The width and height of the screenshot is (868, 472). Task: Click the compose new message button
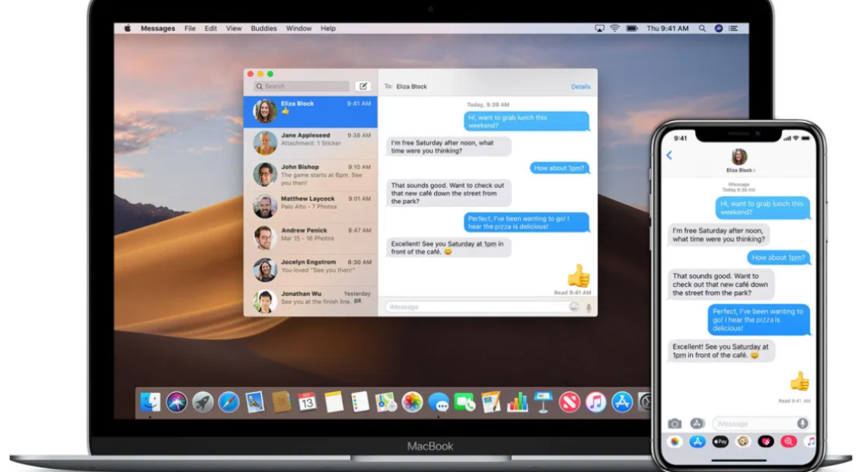363,86
